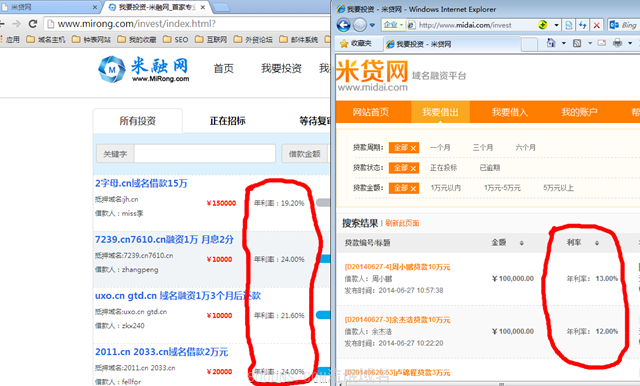
Task: Open a new Chrome tab
Action: click(221, 7)
